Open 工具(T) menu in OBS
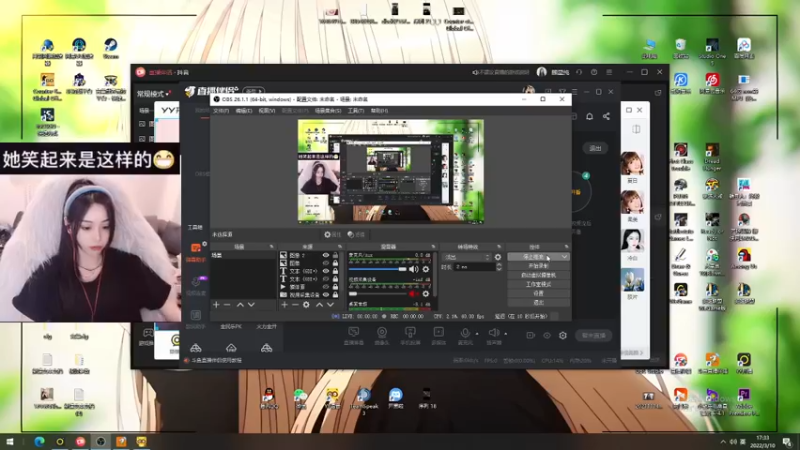This screenshot has height=450, width=800. pos(356,111)
